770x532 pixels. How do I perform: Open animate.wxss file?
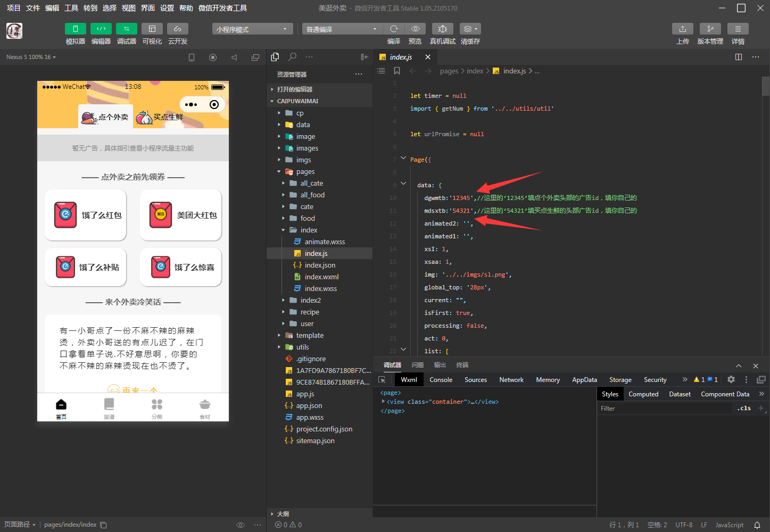pyautogui.click(x=319, y=242)
